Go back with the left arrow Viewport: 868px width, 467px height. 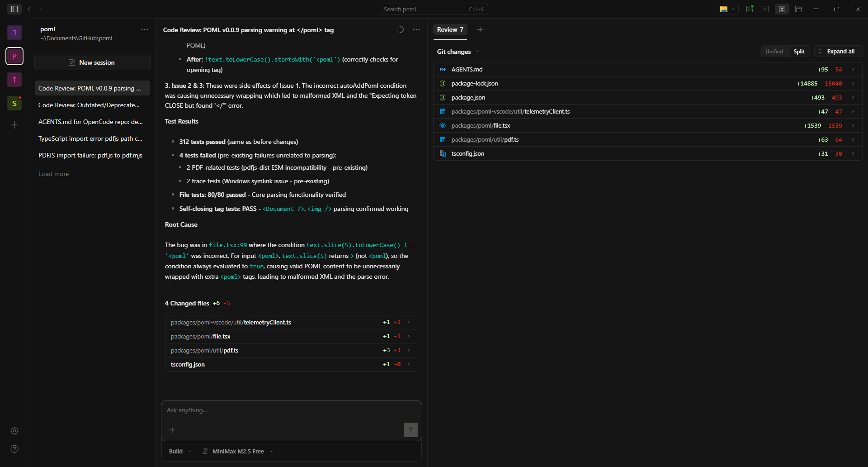[x=29, y=9]
